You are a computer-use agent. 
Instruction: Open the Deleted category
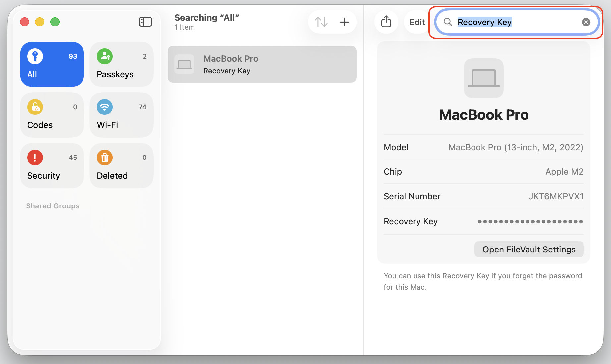click(122, 166)
